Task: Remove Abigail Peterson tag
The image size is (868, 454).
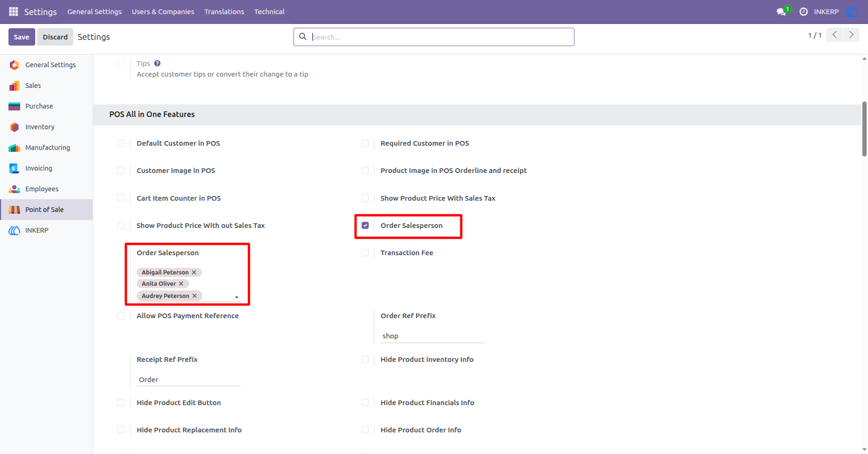Action: (194, 272)
